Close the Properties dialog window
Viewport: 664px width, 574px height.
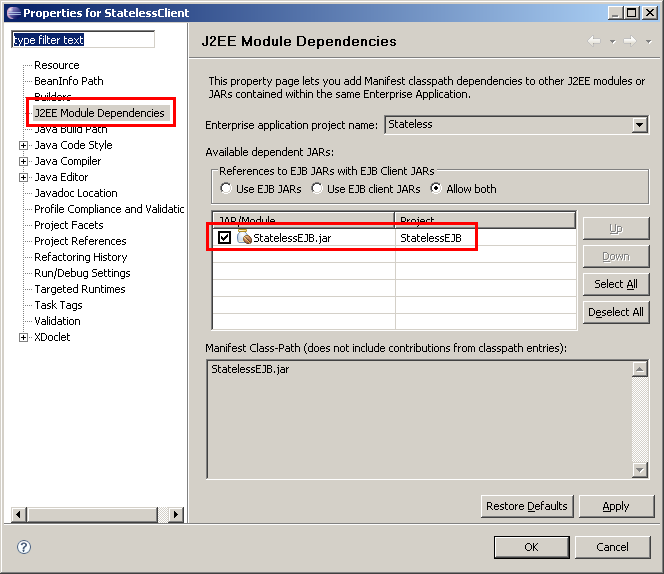coord(650,13)
